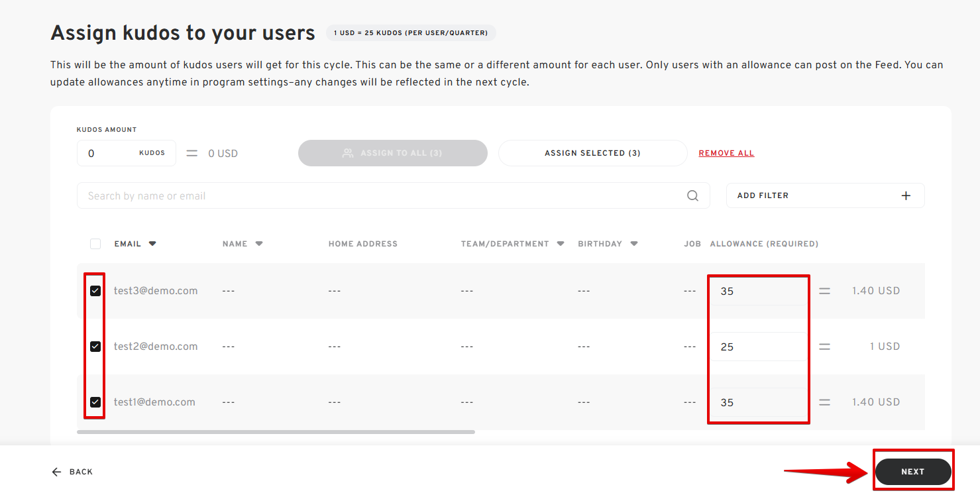
Task: Click Assign Selected (3) button
Action: point(592,153)
